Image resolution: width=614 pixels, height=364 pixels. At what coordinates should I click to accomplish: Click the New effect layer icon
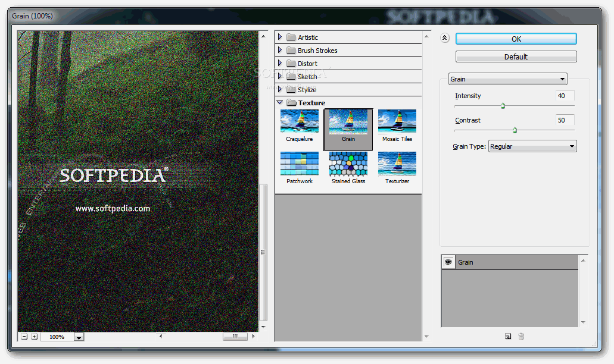[x=508, y=336]
